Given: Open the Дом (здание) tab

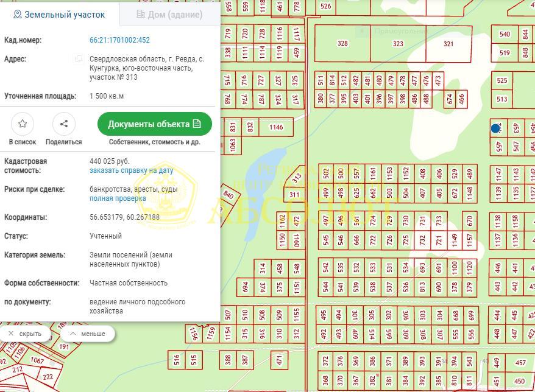Looking at the screenshot, I should click(170, 15).
